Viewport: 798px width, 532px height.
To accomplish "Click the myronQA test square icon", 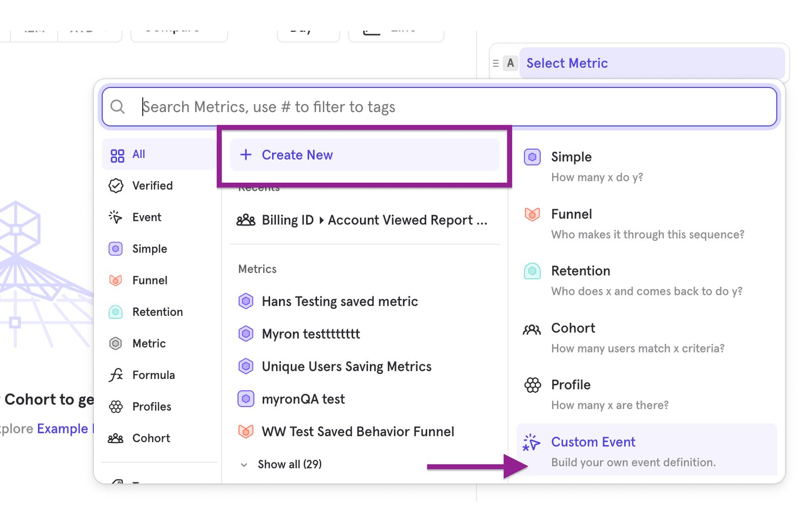I will (246, 399).
